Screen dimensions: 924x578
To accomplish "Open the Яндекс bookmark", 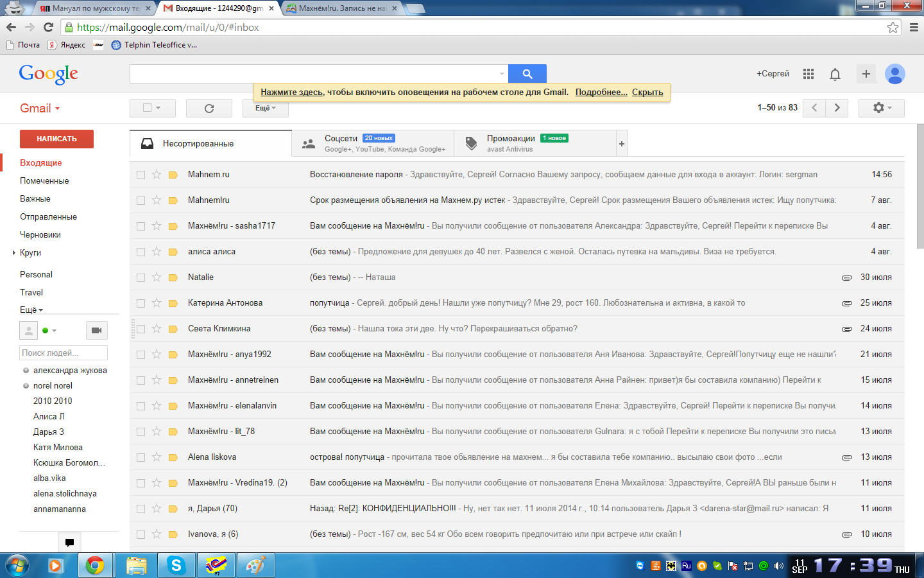I will pyautogui.click(x=67, y=45).
